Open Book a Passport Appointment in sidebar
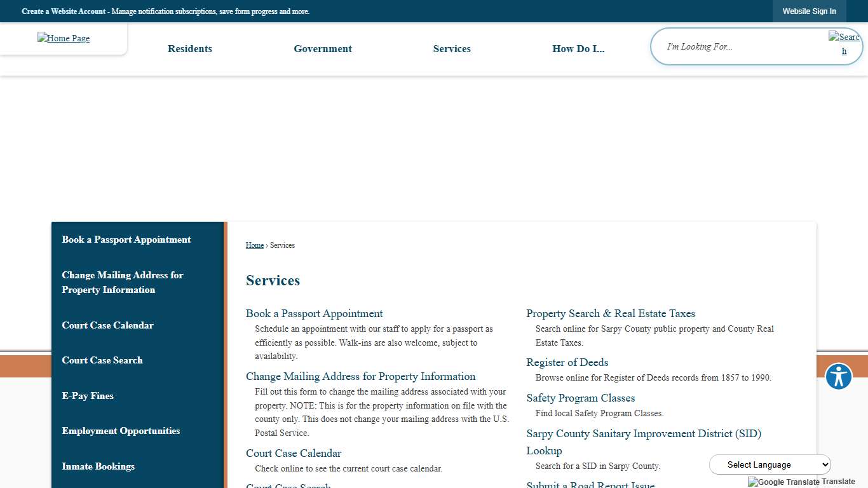This screenshot has height=488, width=868. (126, 240)
